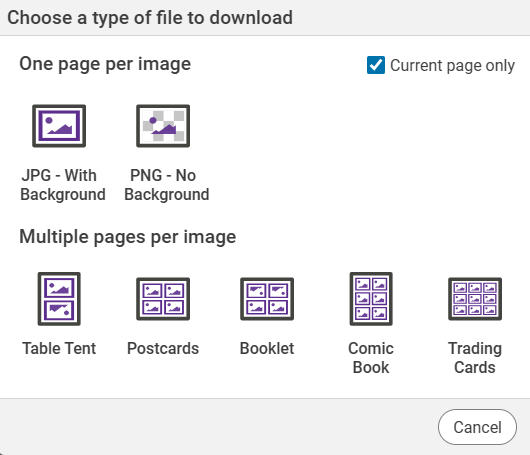
Task: Click the 'Trading Cards' text label
Action: [475, 358]
